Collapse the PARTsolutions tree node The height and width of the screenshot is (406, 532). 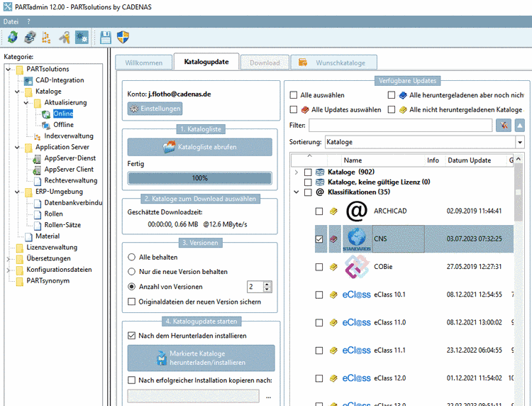click(9, 70)
